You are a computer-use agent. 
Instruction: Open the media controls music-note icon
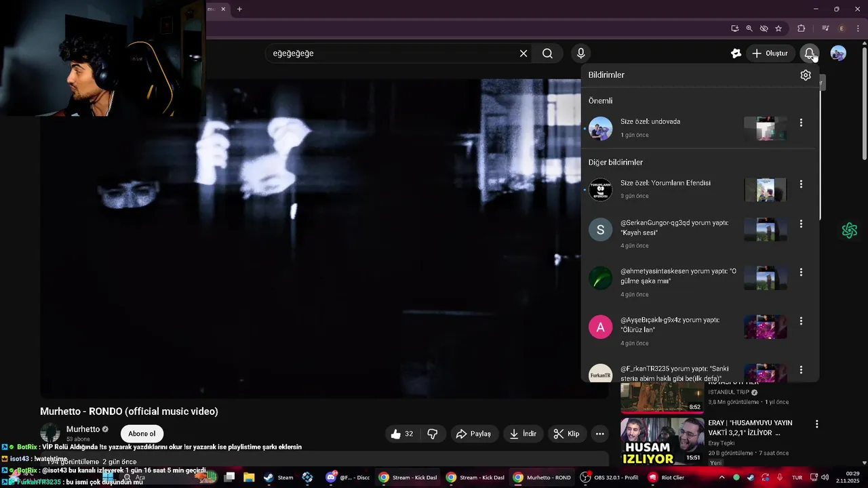click(x=825, y=28)
